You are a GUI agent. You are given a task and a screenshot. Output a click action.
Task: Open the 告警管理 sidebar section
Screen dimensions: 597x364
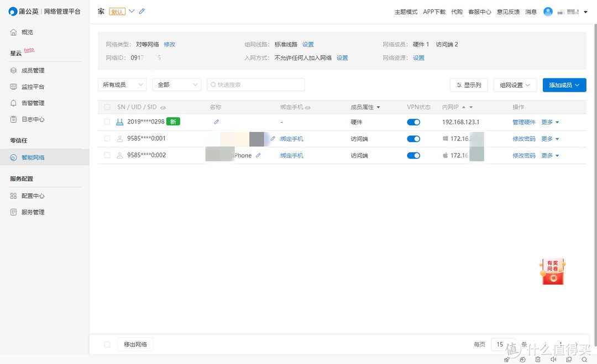coord(32,103)
